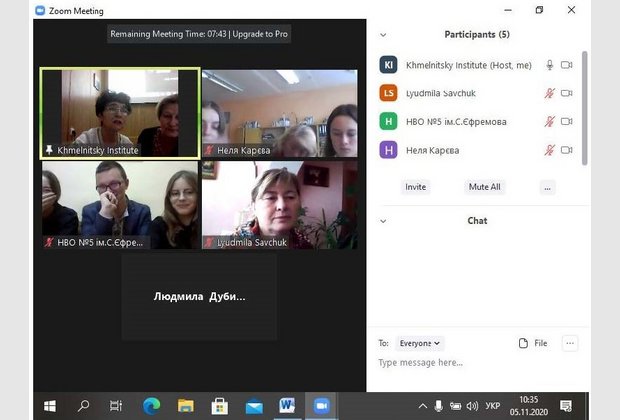The width and height of the screenshot is (620, 420).
Task: Open Microsoft Edge from taskbar
Action: pos(151,406)
